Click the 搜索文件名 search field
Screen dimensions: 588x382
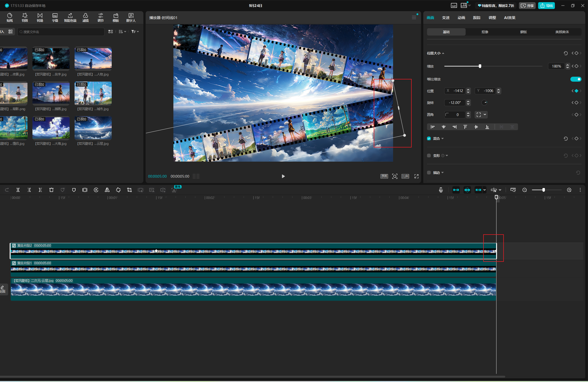coord(61,32)
